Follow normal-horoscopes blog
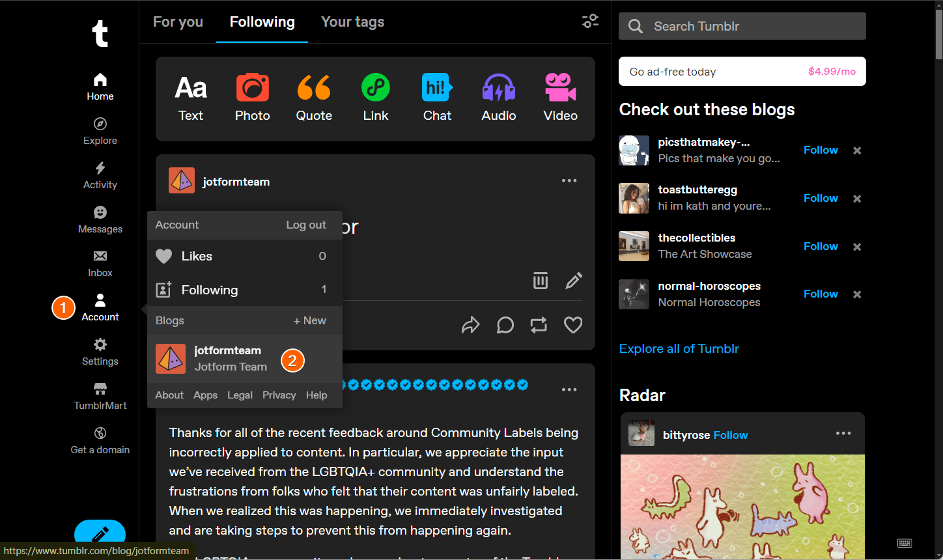This screenshot has width=943, height=560. [x=821, y=294]
